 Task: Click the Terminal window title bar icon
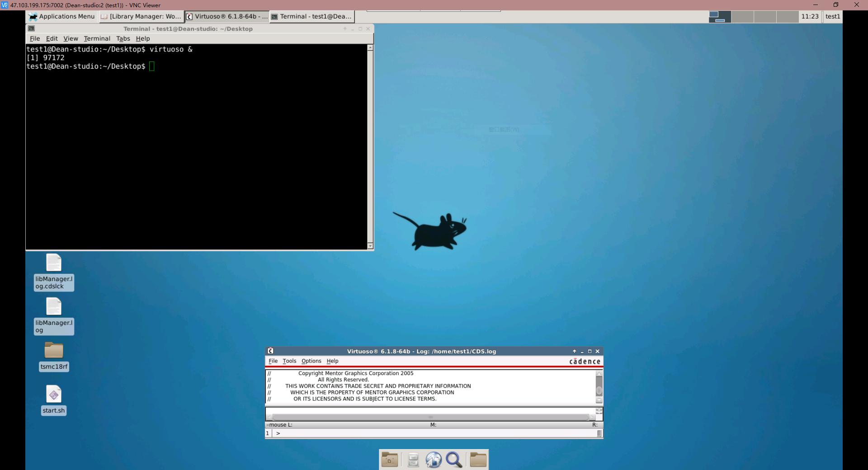tap(31, 28)
